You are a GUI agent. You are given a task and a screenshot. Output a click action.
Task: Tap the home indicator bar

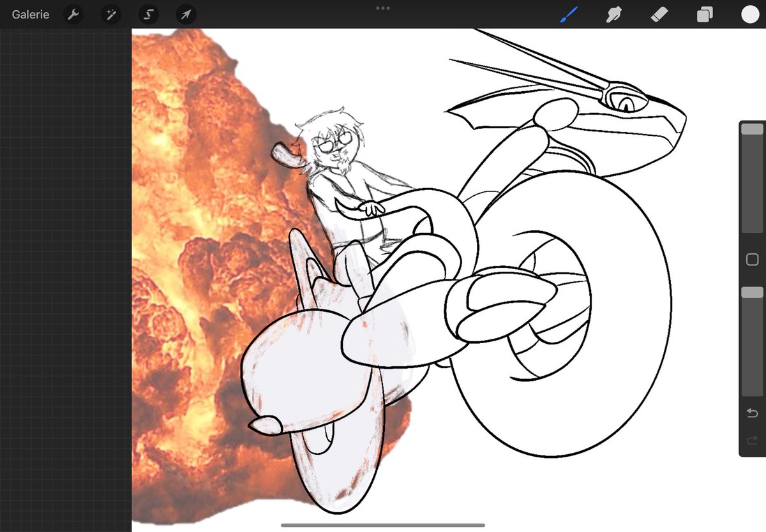[383, 526]
